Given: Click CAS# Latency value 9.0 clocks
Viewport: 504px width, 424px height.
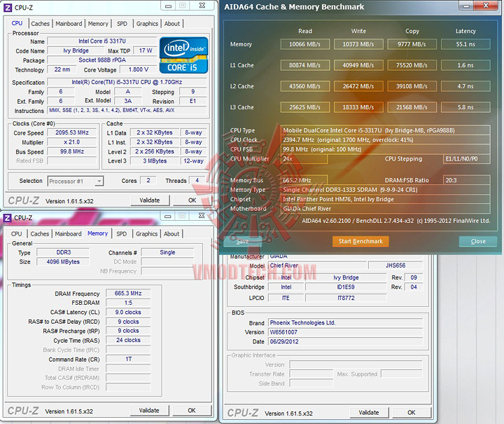Looking at the screenshot, I should 128,312.
